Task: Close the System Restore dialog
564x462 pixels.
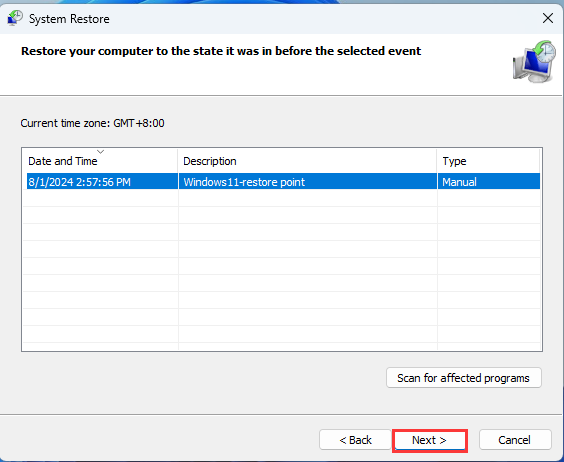Action: 547,18
